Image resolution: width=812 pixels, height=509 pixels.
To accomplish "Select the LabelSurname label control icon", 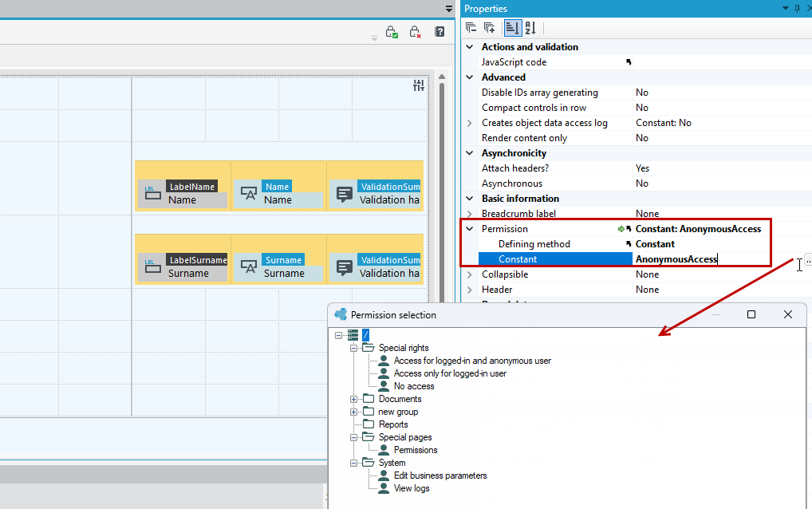I will (x=153, y=266).
